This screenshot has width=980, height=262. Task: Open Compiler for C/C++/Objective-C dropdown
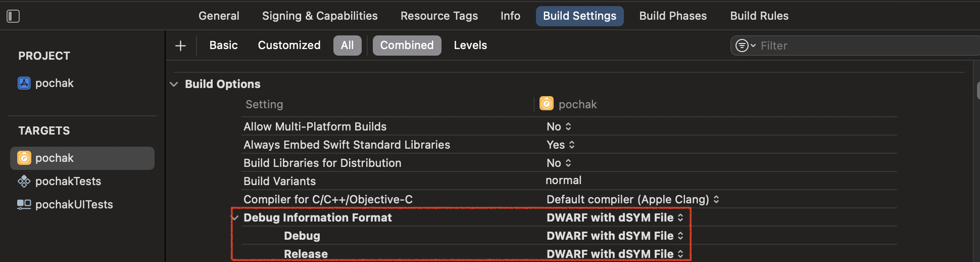[633, 199]
